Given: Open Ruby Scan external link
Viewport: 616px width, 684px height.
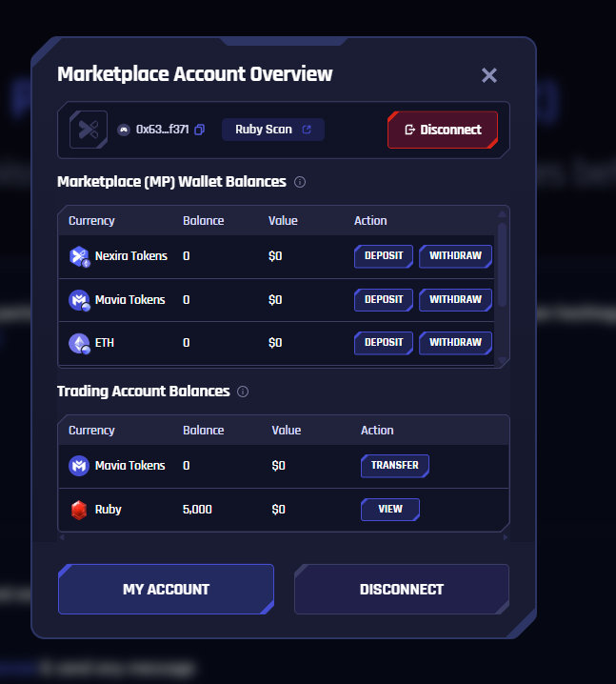Looking at the screenshot, I should click(x=273, y=130).
